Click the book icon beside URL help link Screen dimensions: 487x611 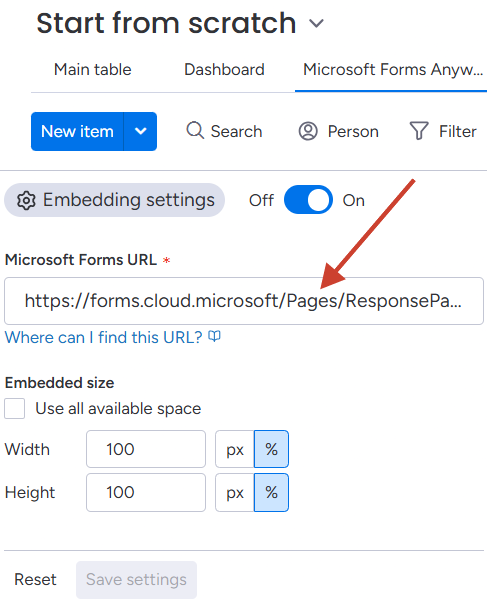point(214,336)
